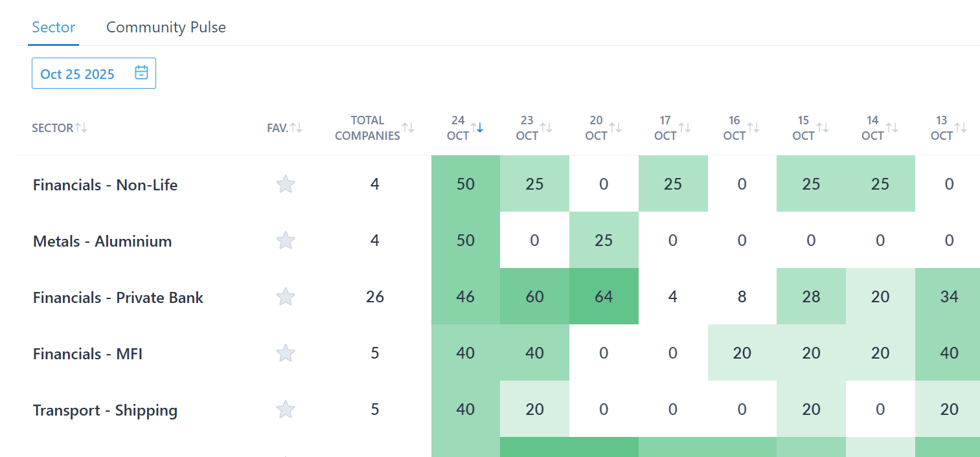The height and width of the screenshot is (457, 980).
Task: Open the calendar date picker icon
Action: [x=141, y=72]
